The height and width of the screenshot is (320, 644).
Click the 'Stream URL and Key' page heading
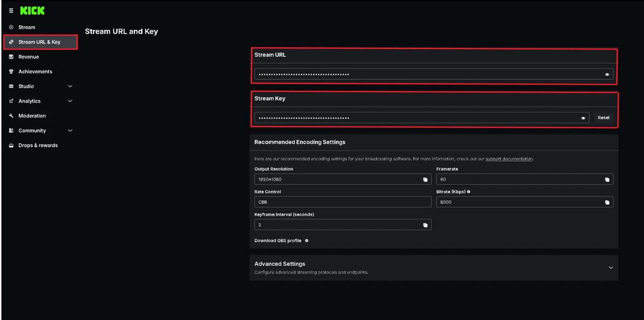click(121, 32)
